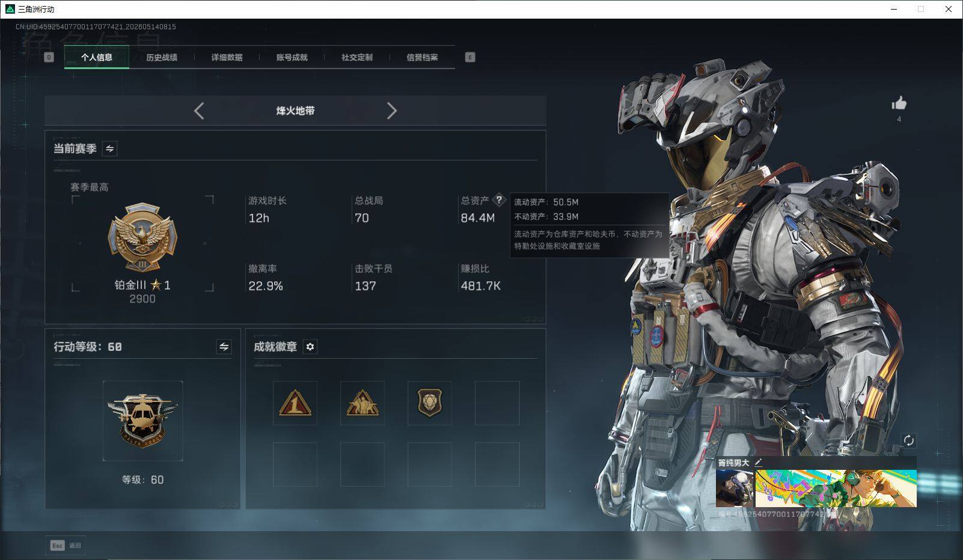
Task: Click the 三角洲行动 window title icon
Action: (x=10, y=9)
